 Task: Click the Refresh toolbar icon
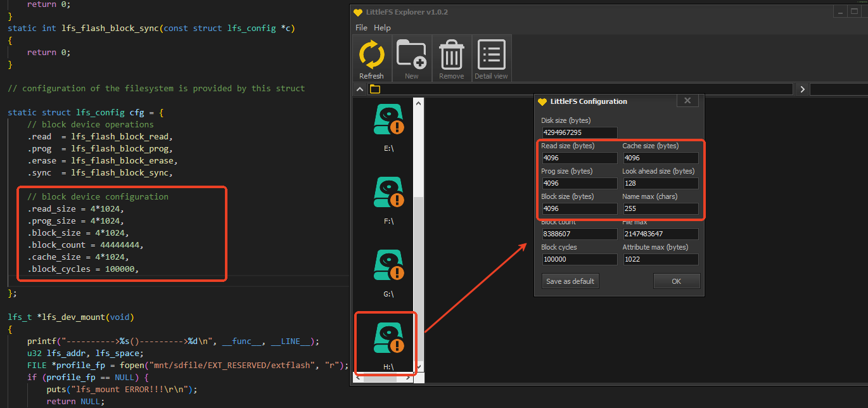pos(372,56)
